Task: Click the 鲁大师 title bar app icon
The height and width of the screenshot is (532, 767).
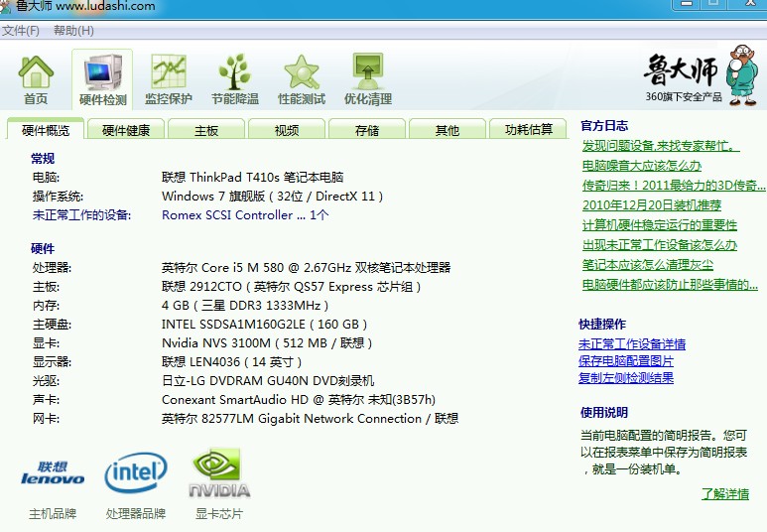Action: click(x=5, y=6)
